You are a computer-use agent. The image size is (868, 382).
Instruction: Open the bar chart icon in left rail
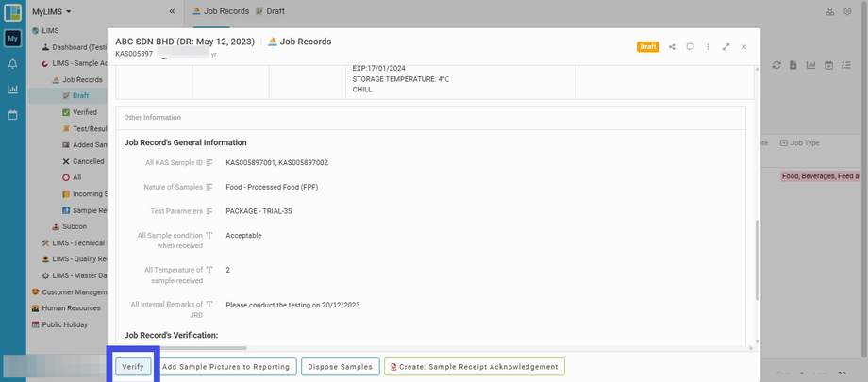(12, 89)
